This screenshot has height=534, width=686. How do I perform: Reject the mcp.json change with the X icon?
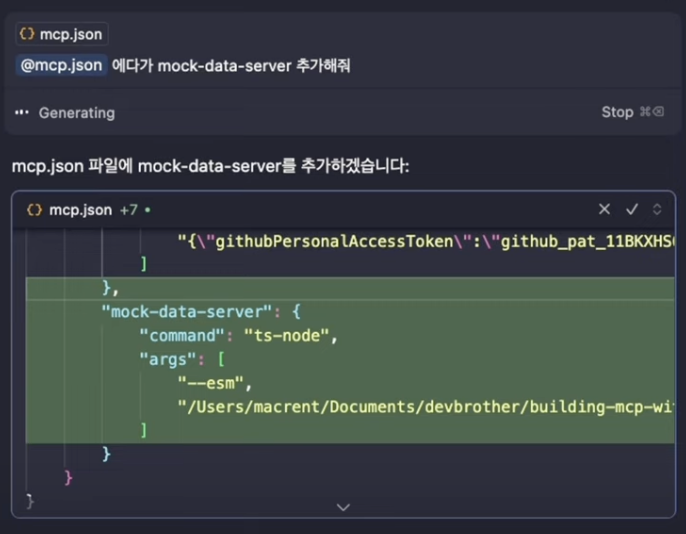tap(604, 209)
